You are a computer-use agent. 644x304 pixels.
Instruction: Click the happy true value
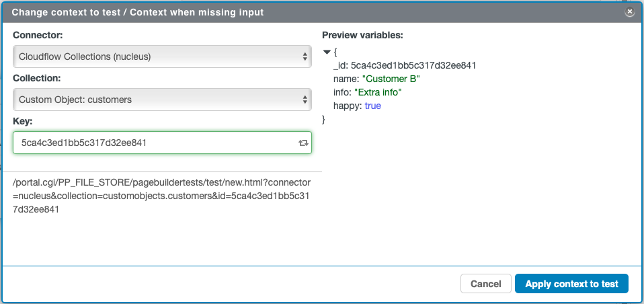click(372, 106)
